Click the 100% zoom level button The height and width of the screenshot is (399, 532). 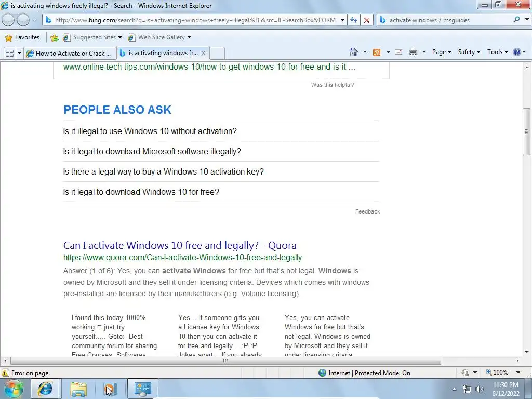(x=497, y=373)
